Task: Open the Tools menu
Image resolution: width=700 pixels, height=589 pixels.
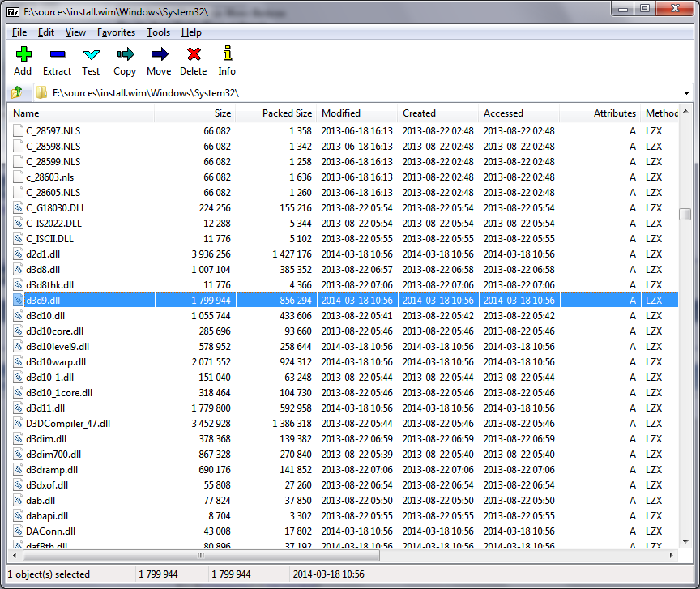Action: pyautogui.click(x=158, y=32)
